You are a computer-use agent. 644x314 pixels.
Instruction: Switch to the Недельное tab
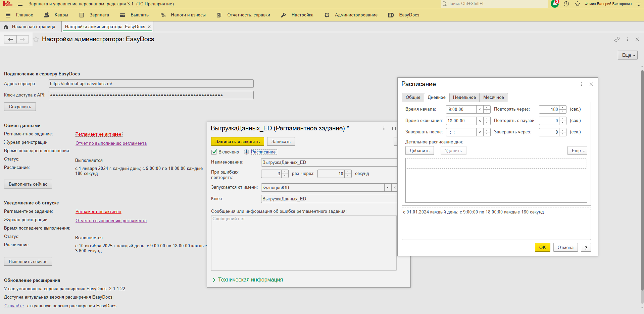pos(464,98)
